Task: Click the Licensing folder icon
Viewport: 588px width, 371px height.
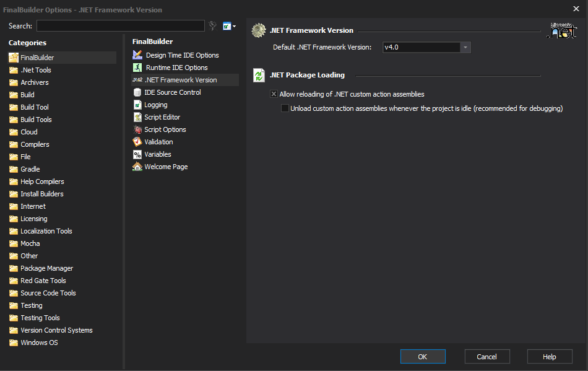Action: [14, 219]
